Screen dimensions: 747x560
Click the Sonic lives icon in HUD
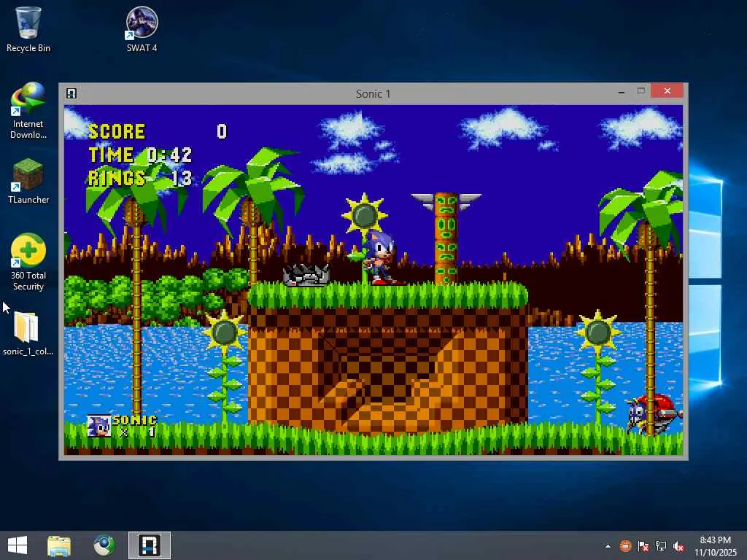click(98, 426)
